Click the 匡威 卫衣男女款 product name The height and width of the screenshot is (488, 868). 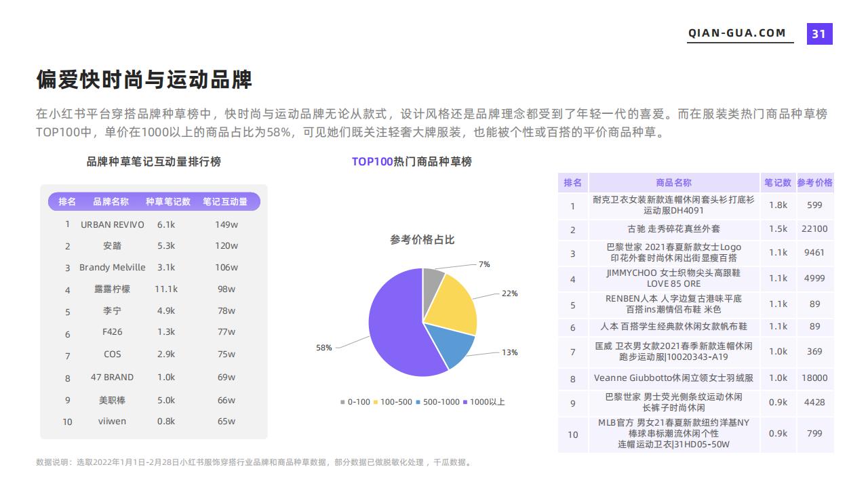(x=673, y=351)
